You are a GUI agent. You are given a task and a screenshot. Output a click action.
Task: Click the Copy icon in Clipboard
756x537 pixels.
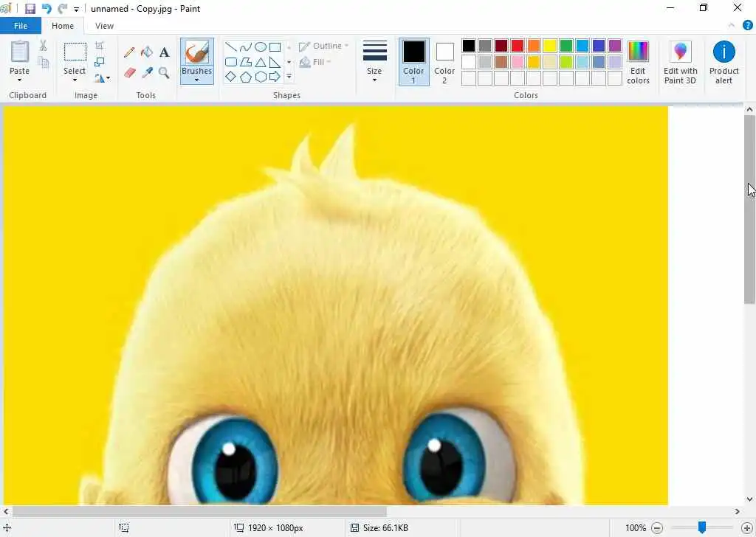click(44, 63)
